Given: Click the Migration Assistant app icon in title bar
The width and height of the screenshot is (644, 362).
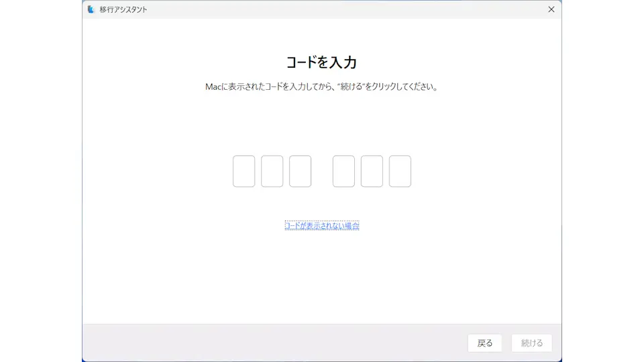Looking at the screenshot, I should click(x=91, y=9).
